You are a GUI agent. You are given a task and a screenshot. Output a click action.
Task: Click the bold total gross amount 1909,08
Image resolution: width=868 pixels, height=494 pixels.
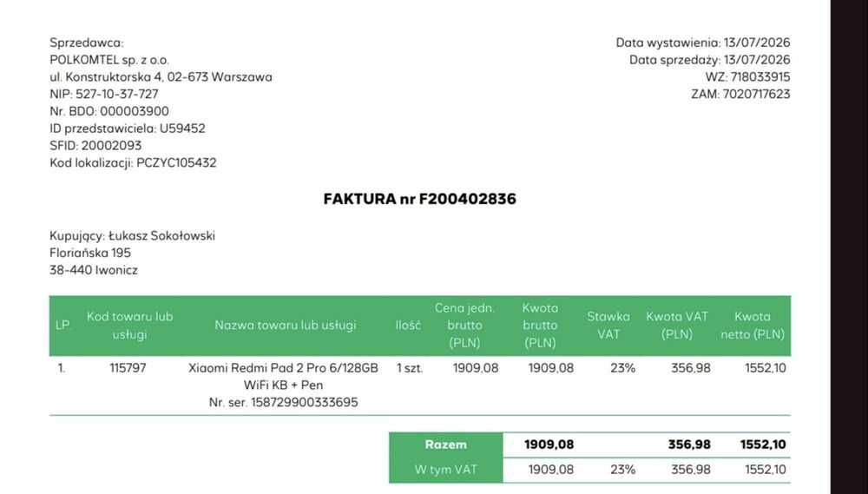pyautogui.click(x=549, y=445)
